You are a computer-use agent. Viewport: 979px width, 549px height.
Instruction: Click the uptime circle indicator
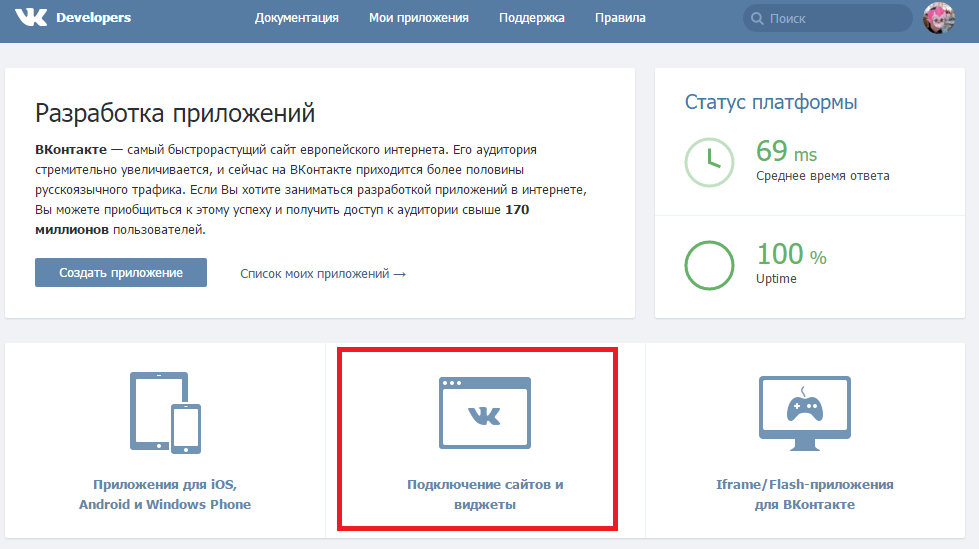(709, 265)
